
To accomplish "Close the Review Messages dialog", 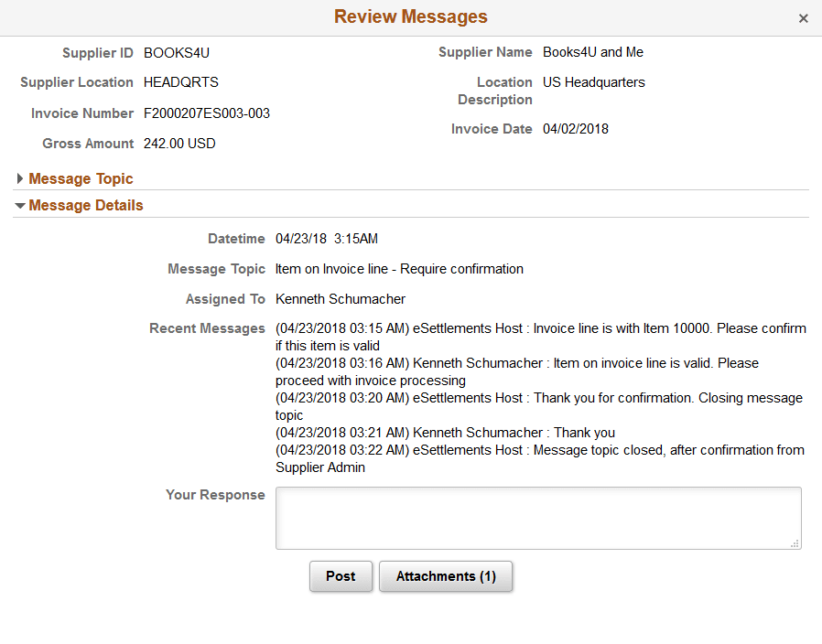I will pos(804,17).
